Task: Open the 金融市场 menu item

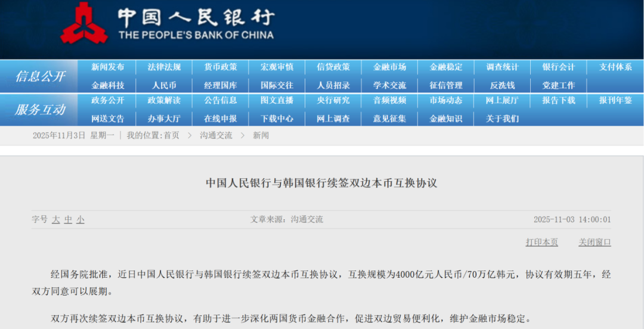Action: coord(389,67)
